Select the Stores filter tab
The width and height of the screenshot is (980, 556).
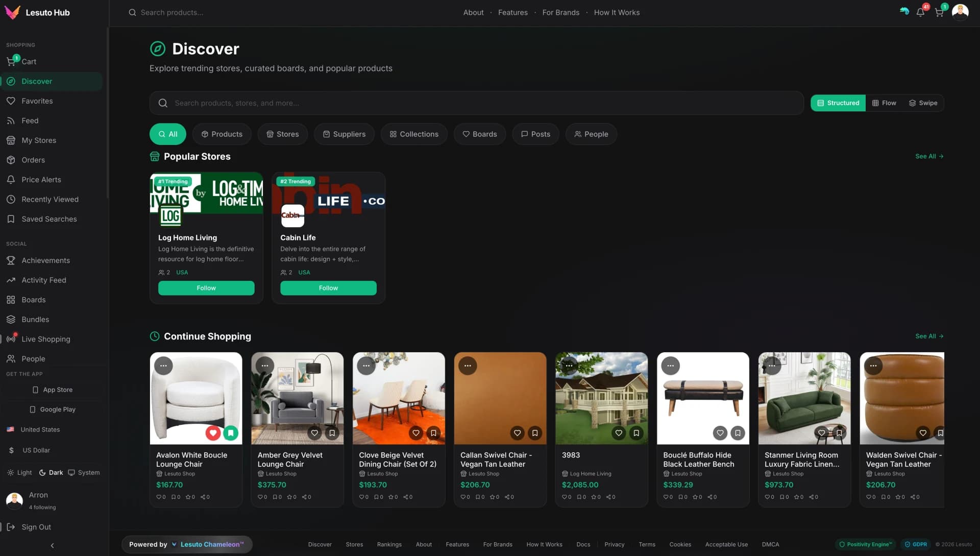282,134
